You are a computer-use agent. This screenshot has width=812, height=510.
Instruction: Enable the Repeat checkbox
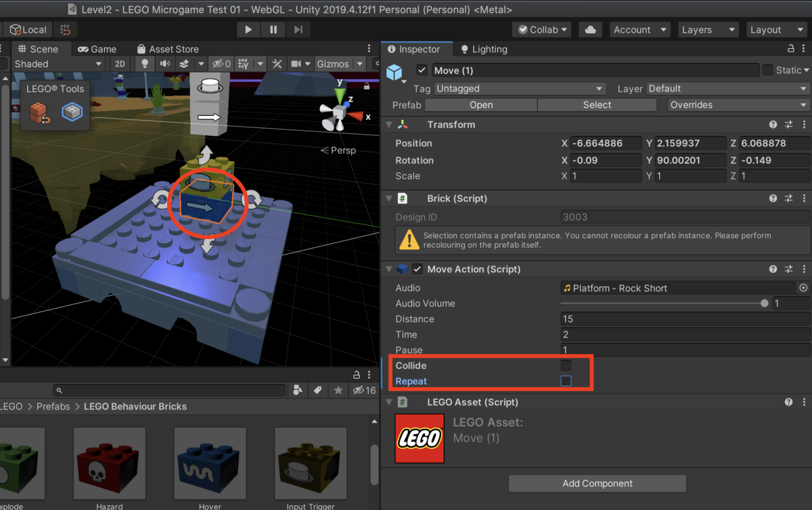coord(566,381)
